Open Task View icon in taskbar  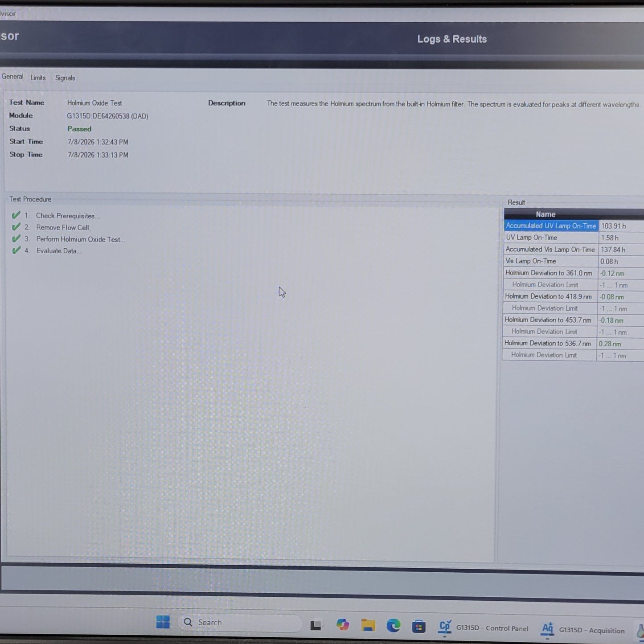316,625
